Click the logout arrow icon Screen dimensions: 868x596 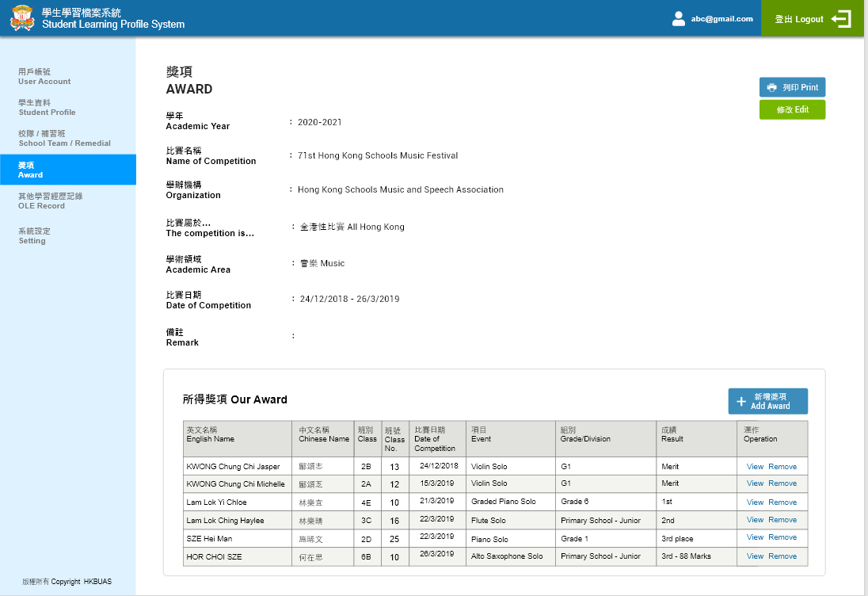(x=841, y=19)
